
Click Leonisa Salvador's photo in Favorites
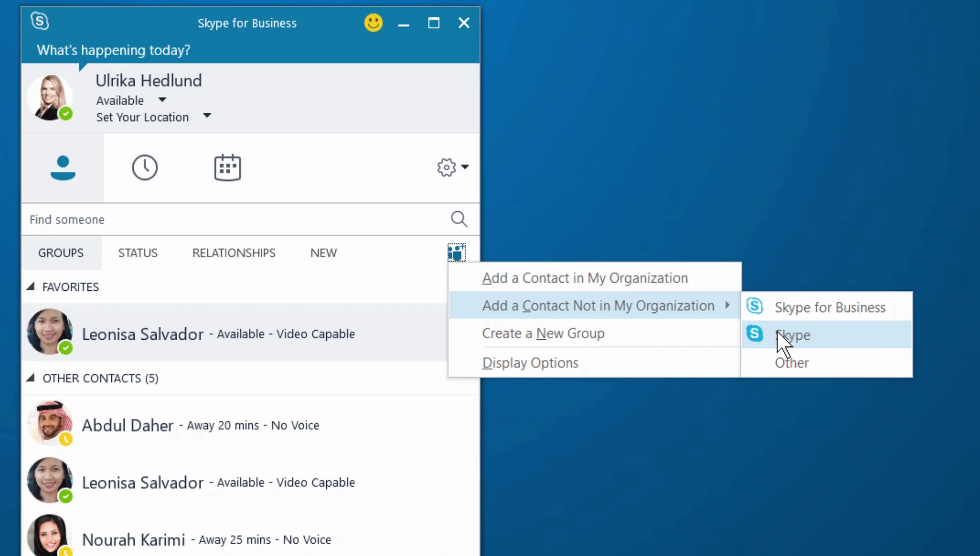coord(50,332)
